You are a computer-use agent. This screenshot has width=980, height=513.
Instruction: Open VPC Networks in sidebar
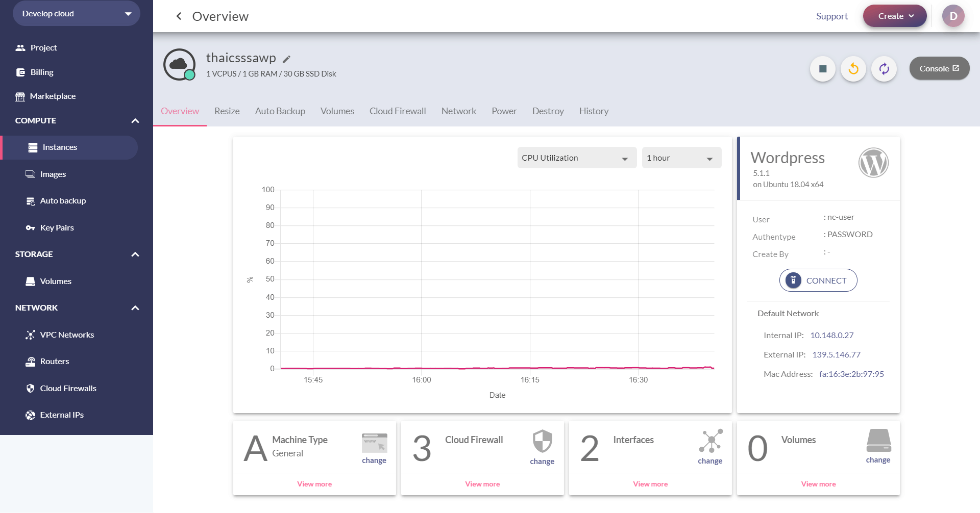[x=59, y=335]
